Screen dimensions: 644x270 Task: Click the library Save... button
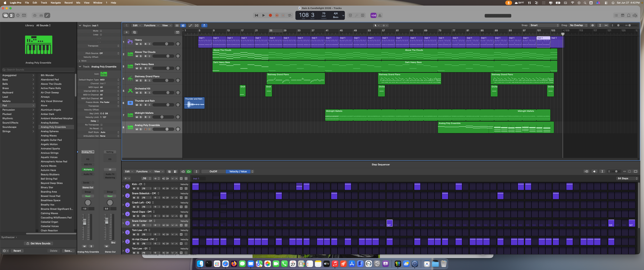click(x=68, y=251)
